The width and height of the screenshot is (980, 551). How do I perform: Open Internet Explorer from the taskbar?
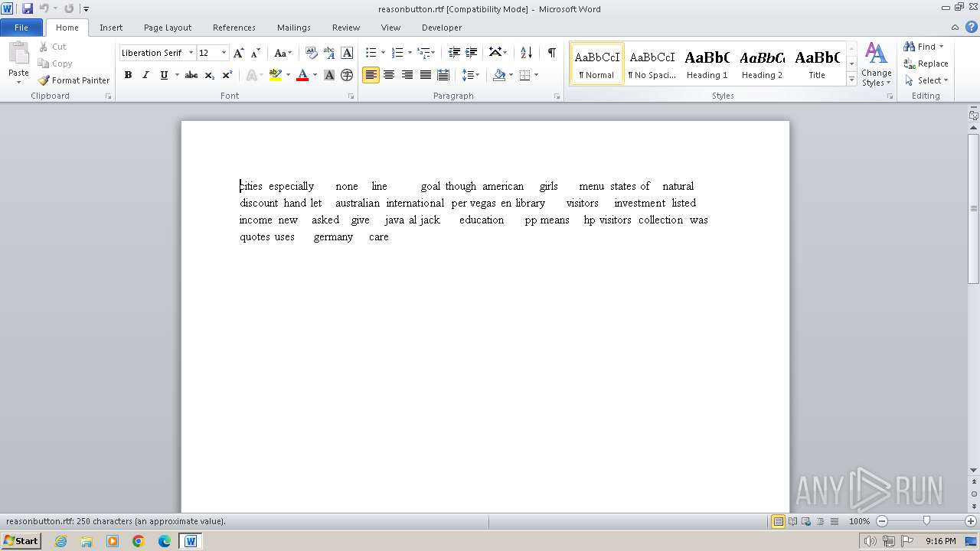click(x=60, y=541)
